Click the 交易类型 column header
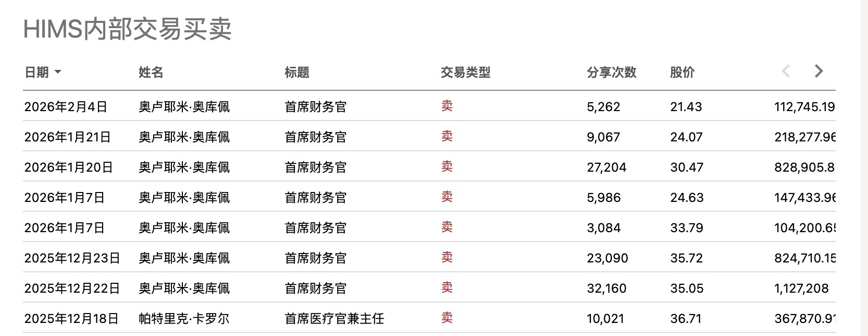 [465, 73]
